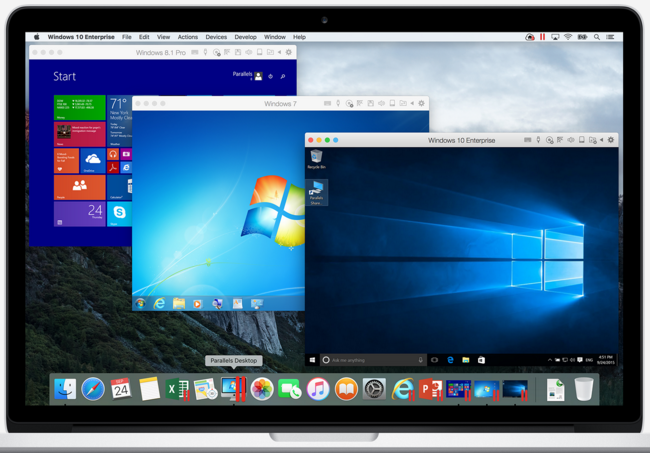
Task: Open the configuration gear in Windows 7 window
Action: (422, 104)
